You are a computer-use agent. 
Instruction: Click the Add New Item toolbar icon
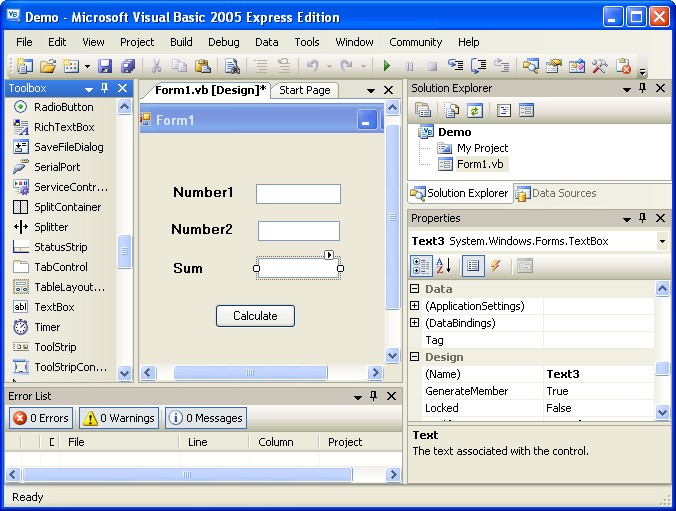click(x=71, y=66)
